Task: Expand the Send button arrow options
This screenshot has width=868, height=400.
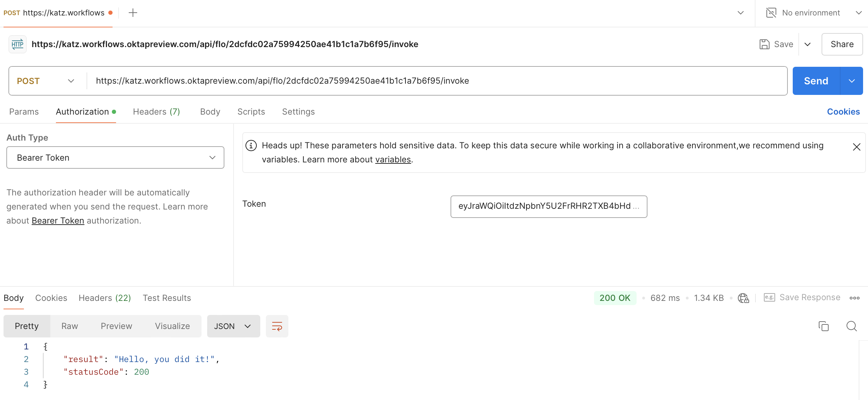Action: tap(851, 81)
